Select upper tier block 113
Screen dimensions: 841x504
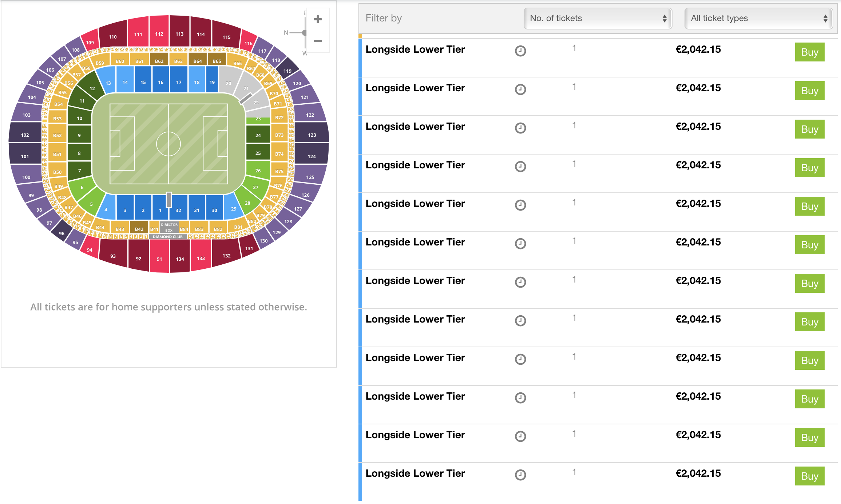(179, 34)
